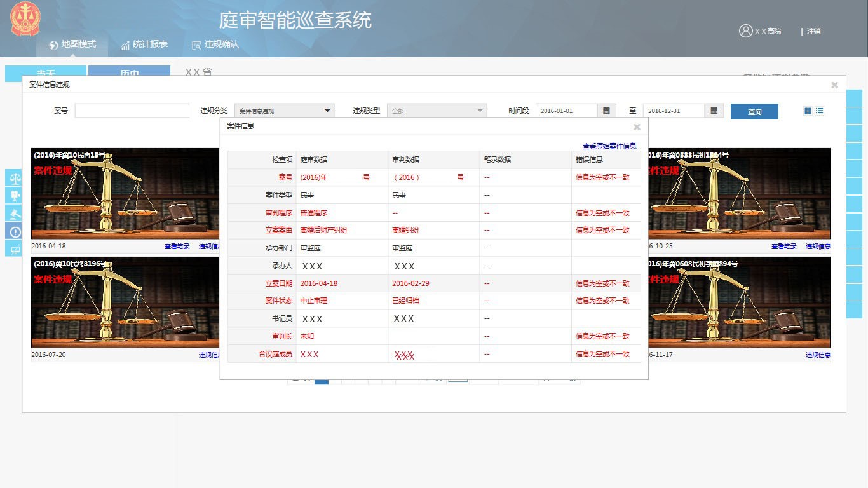Click the 案号 input field
868x488 pixels.
coord(132,111)
